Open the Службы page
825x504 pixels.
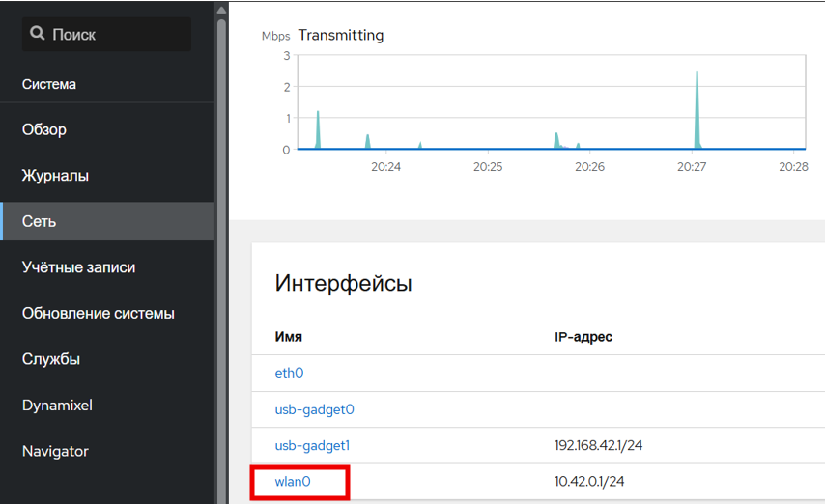[x=51, y=359]
